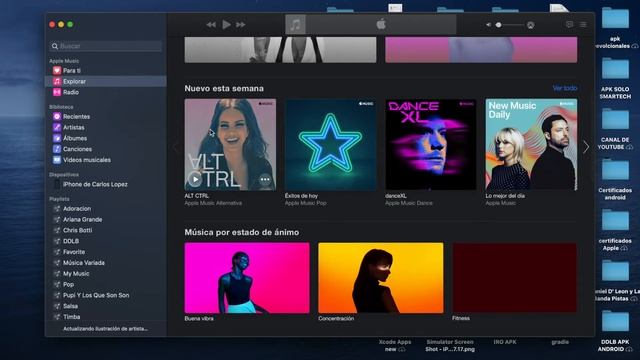This screenshot has width=640, height=360.
Task: Open the Up Next list icon
Action: click(583, 24)
